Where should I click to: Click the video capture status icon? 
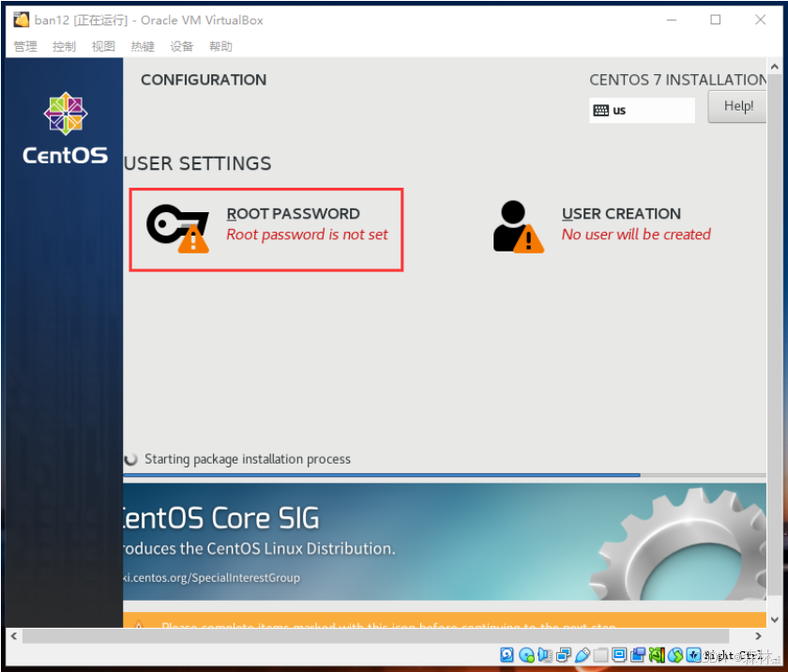[x=638, y=654]
